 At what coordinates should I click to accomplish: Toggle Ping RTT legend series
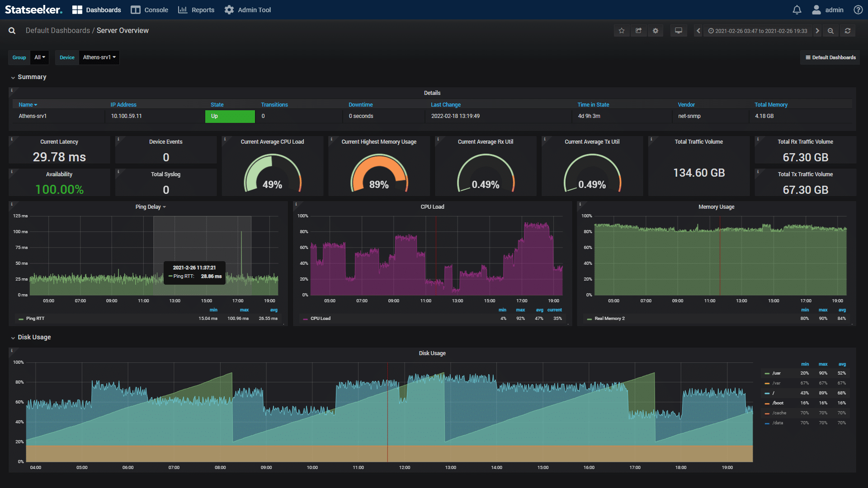(x=35, y=319)
